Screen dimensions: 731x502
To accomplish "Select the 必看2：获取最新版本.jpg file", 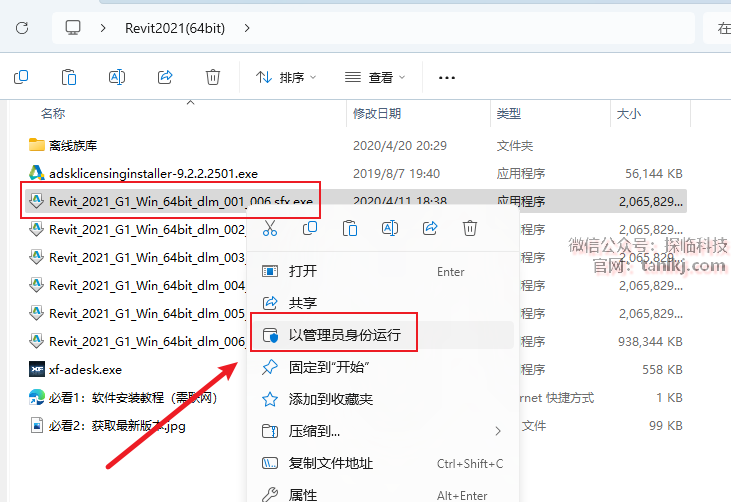I will 117,426.
